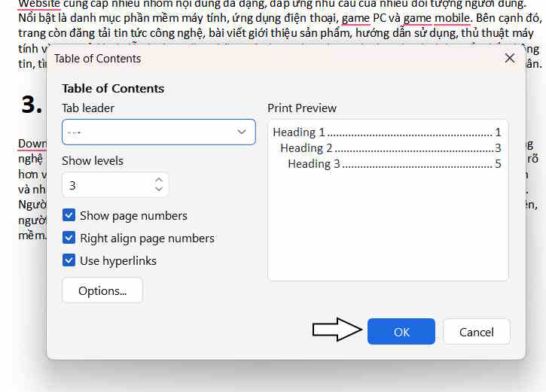
Task: Click the Tab leader label
Action: tap(88, 108)
